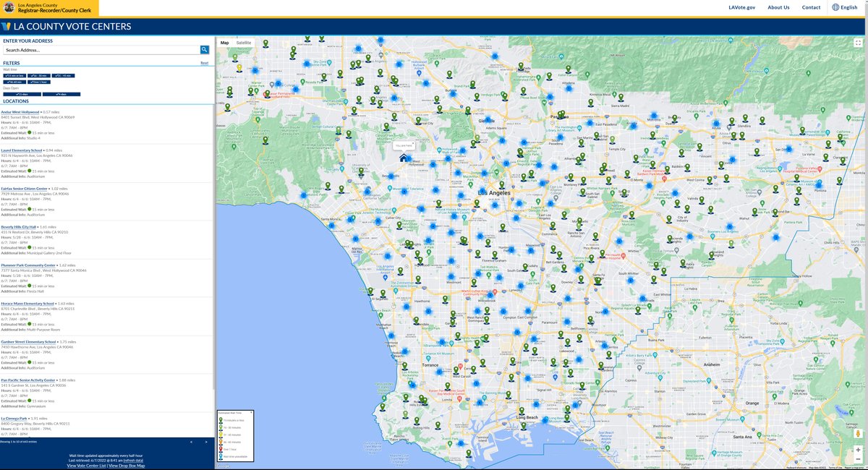868x470 pixels.
Task: Click the home 'You are here' map marker
Action: coord(404,157)
